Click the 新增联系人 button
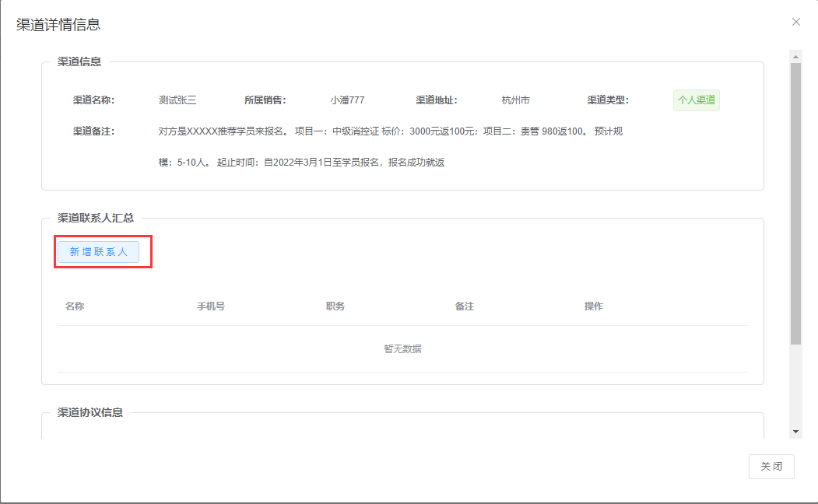Image resolution: width=818 pixels, height=504 pixels. click(98, 252)
